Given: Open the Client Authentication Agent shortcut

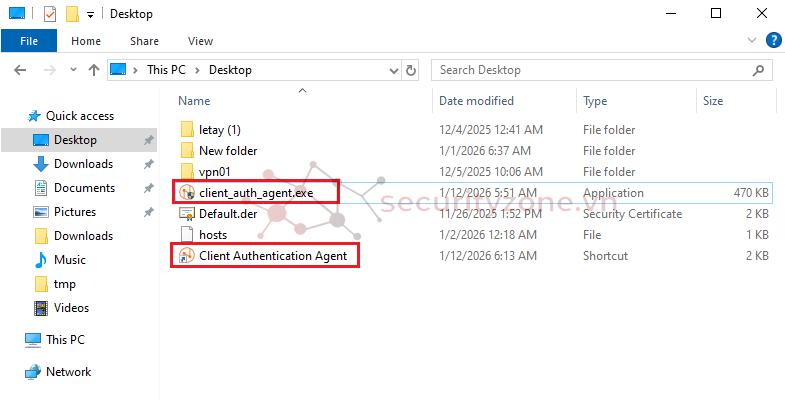Looking at the screenshot, I should pyautogui.click(x=272, y=256).
